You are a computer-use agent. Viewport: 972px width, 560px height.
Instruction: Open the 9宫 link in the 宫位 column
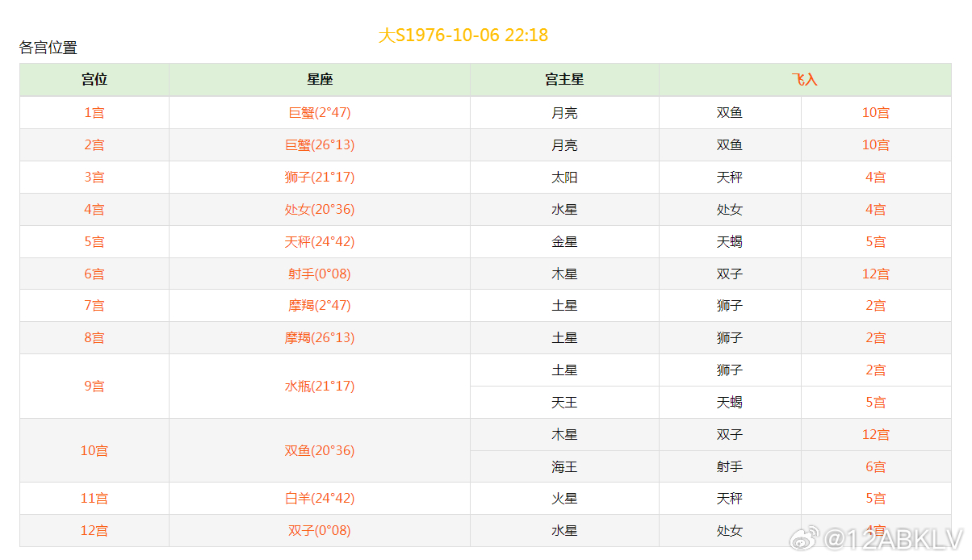click(94, 387)
